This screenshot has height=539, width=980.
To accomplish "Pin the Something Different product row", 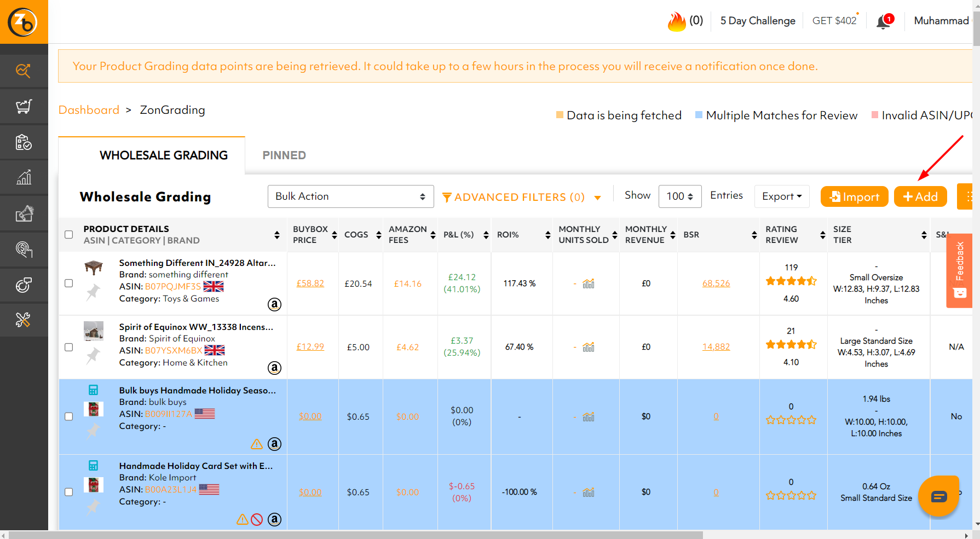I will coord(93,292).
